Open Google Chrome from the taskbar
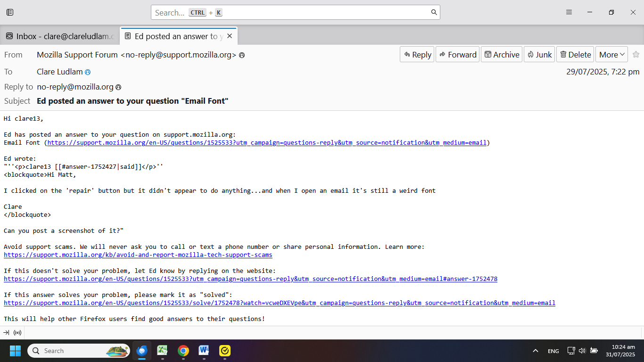644x362 pixels. (x=183, y=351)
